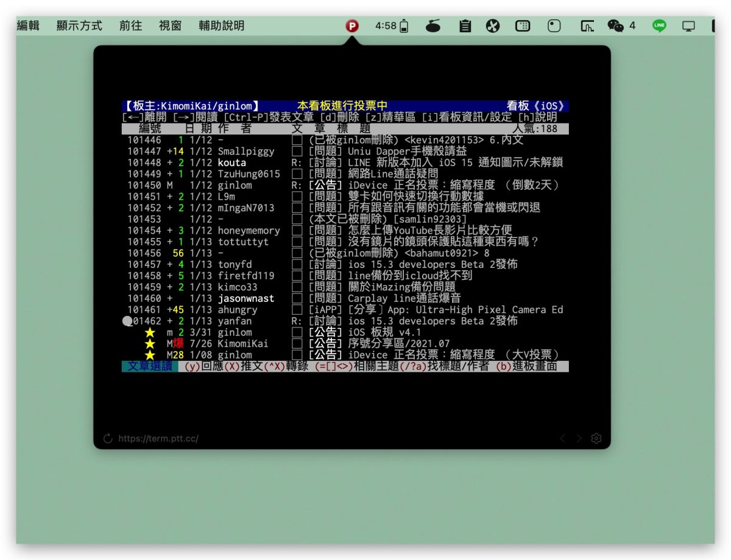
Task: Open the 編輯 menu
Action: (x=28, y=26)
